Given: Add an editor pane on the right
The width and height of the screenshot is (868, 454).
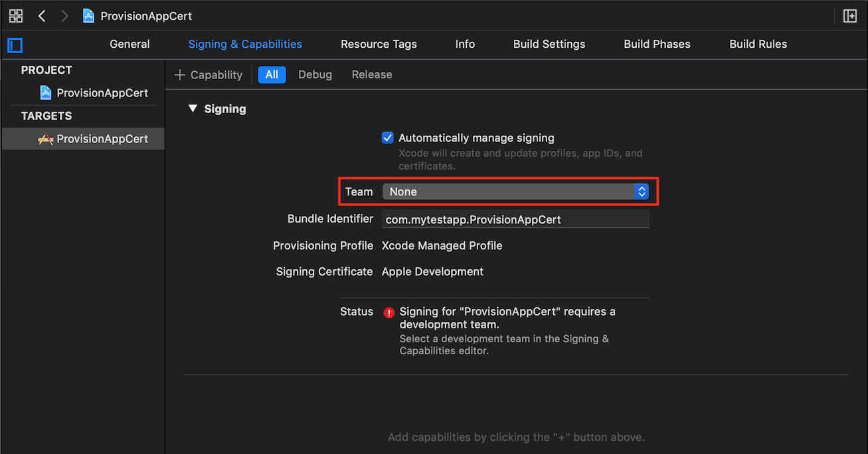Looking at the screenshot, I should 849,16.
